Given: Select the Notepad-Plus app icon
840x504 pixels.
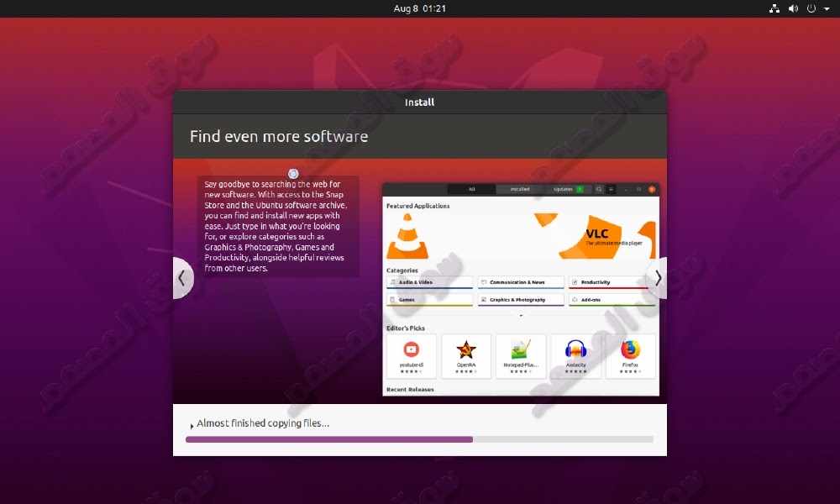Looking at the screenshot, I should coord(521,349).
